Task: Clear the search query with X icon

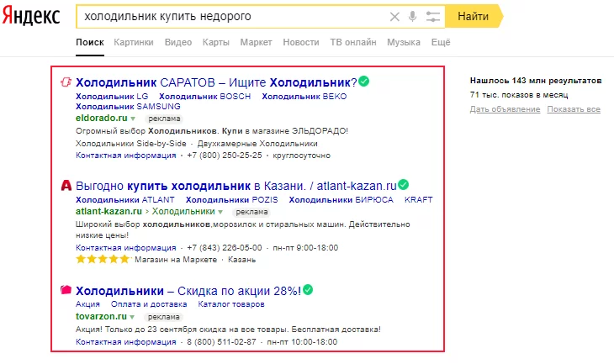Action: [394, 17]
